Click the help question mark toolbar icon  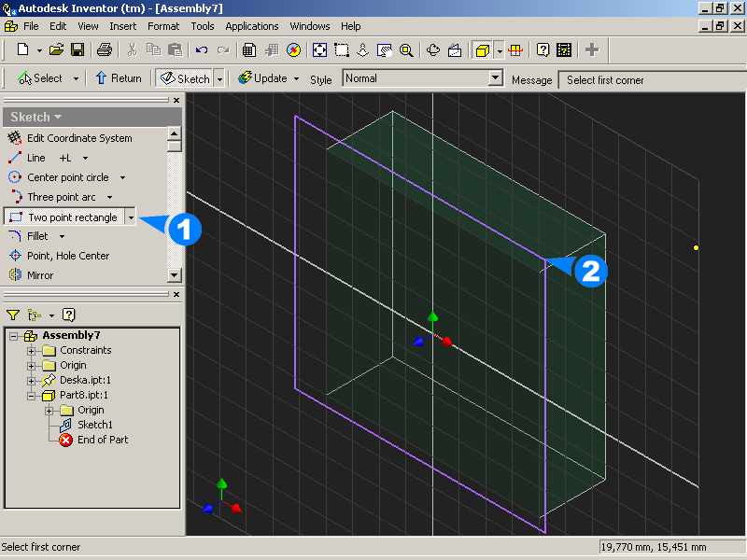[543, 49]
